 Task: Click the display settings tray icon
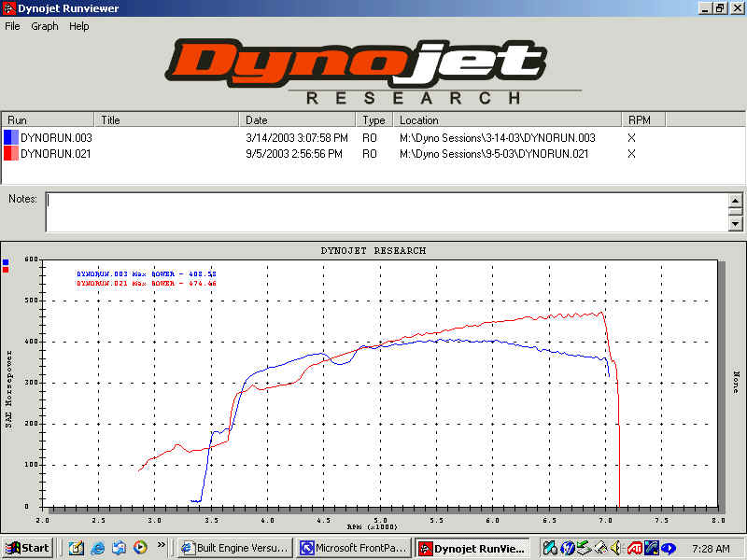pos(651,549)
